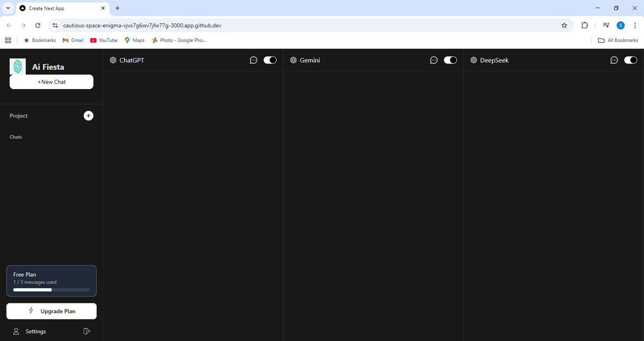The width and height of the screenshot is (644, 341).
Task: Go forward in browser history
Action: (23, 25)
